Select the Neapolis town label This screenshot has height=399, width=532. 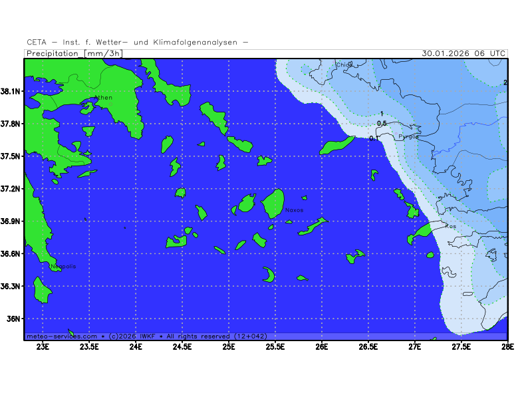pos(63,267)
